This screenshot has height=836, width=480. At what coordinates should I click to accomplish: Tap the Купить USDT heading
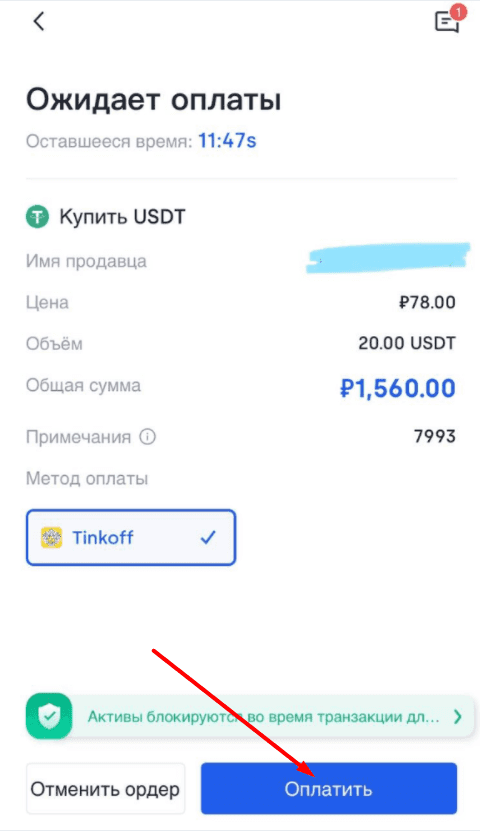click(x=122, y=217)
